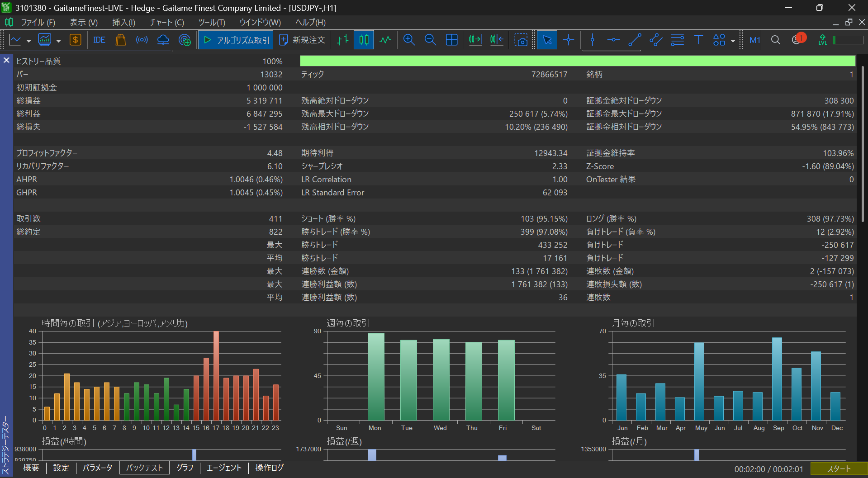The width and height of the screenshot is (868, 478).
Task: Select the text label tool
Action: coord(698,40)
